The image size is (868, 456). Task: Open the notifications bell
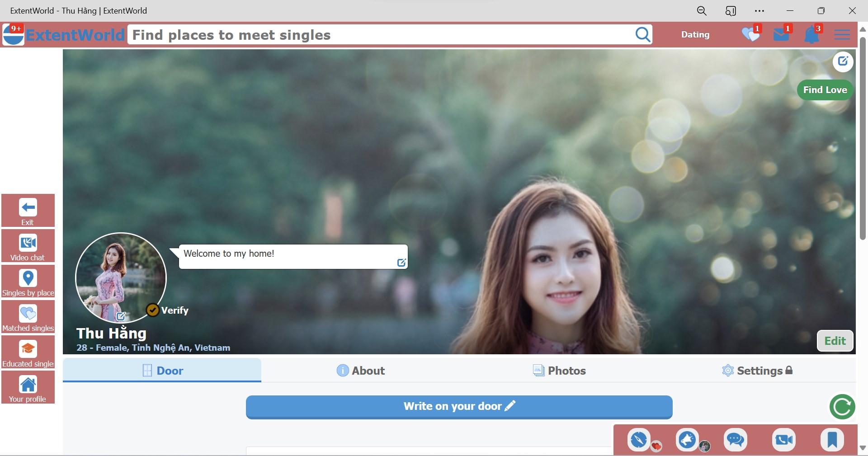tap(811, 35)
